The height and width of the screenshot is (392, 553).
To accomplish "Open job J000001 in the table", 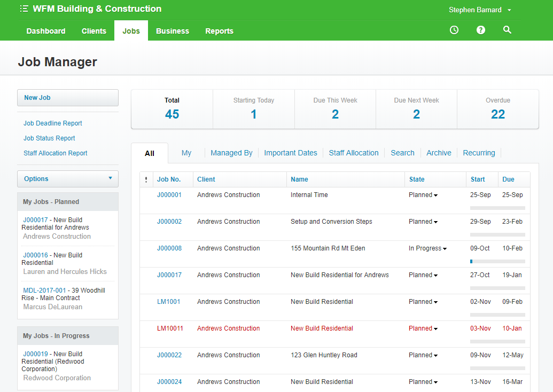I will coord(169,195).
